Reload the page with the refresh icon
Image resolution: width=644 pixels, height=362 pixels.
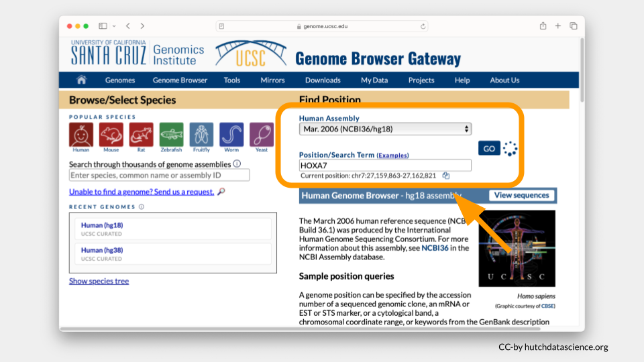click(x=423, y=26)
